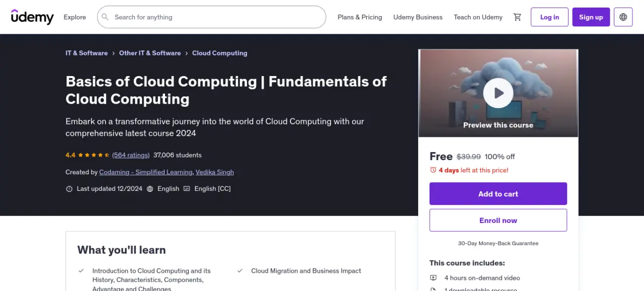Click the English [CC] subtitle text
Image resolution: width=644 pixels, height=291 pixels.
pos(212,189)
